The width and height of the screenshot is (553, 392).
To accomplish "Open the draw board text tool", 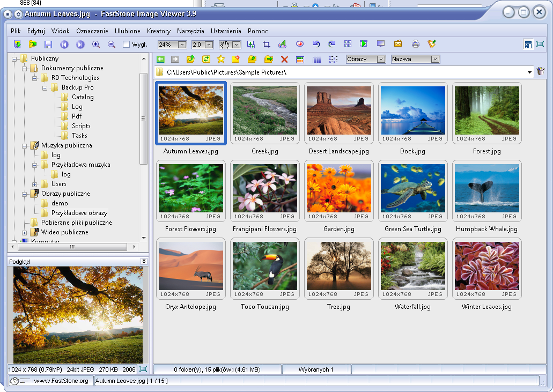I will 282,45.
